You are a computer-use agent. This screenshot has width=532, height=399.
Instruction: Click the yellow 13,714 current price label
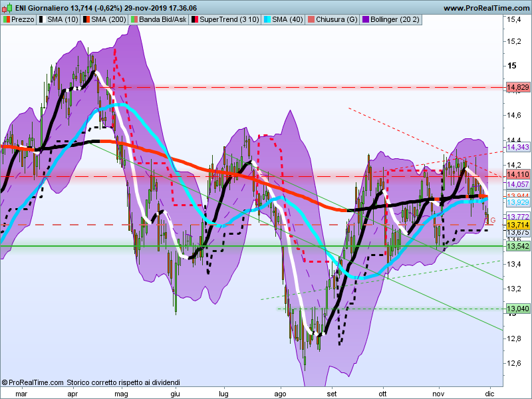tap(518, 225)
